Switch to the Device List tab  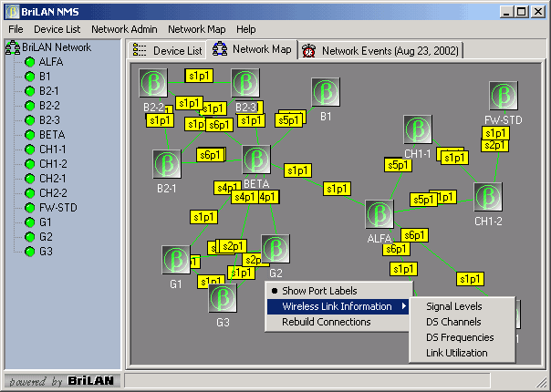click(167, 50)
